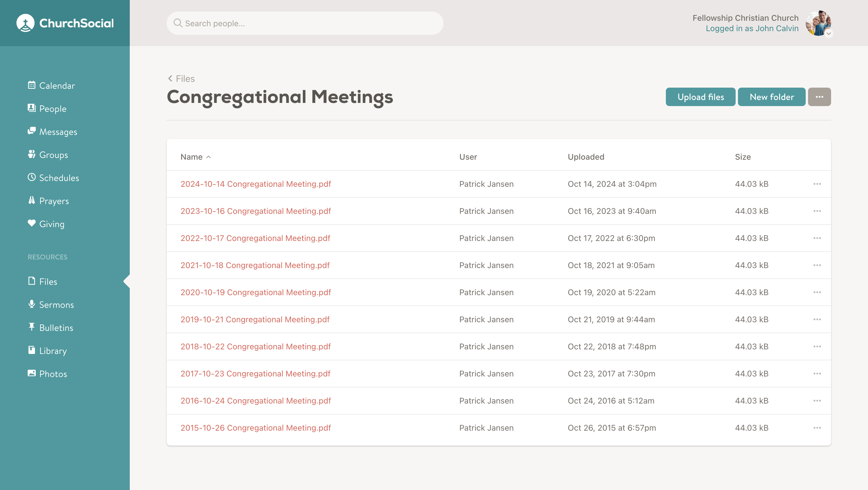
Task: Click the Groups people icon
Action: (x=31, y=154)
